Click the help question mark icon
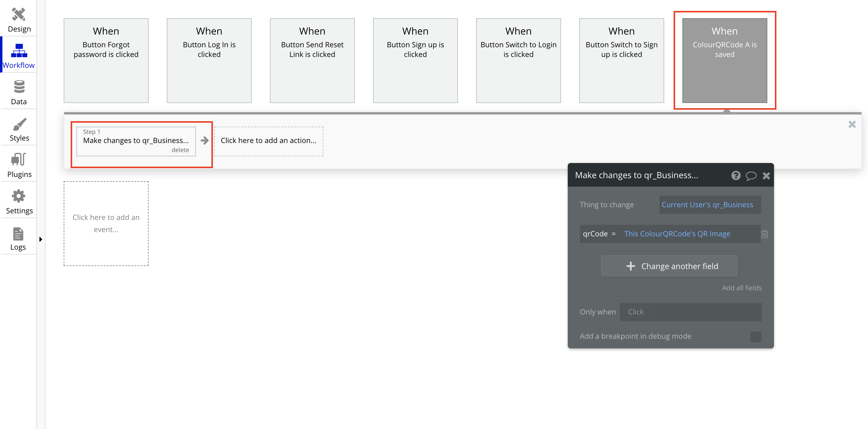Screen dimensions: 868x429 735,175
